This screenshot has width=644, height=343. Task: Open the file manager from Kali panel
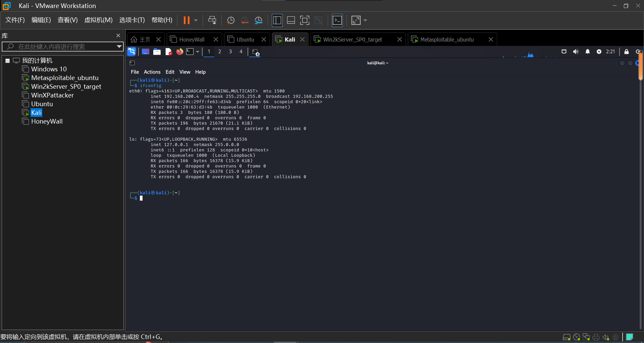pyautogui.click(x=157, y=52)
